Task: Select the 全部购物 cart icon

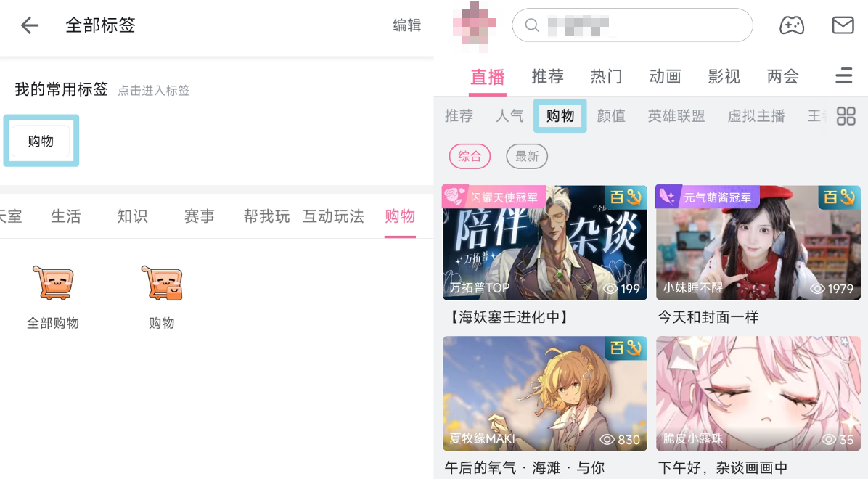Action: (52, 283)
